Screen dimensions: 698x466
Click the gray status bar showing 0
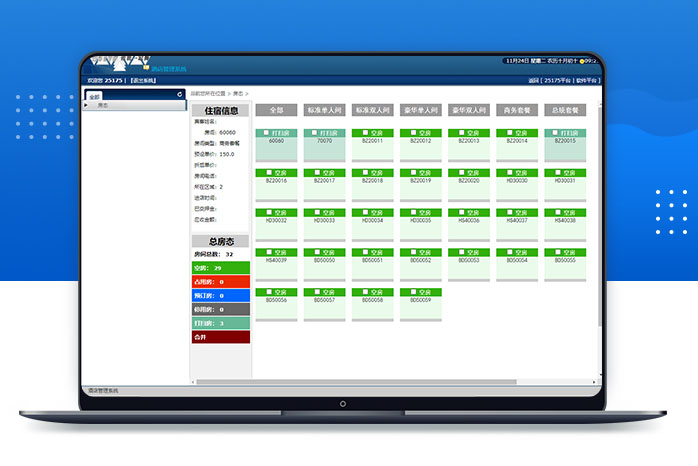coord(221,309)
